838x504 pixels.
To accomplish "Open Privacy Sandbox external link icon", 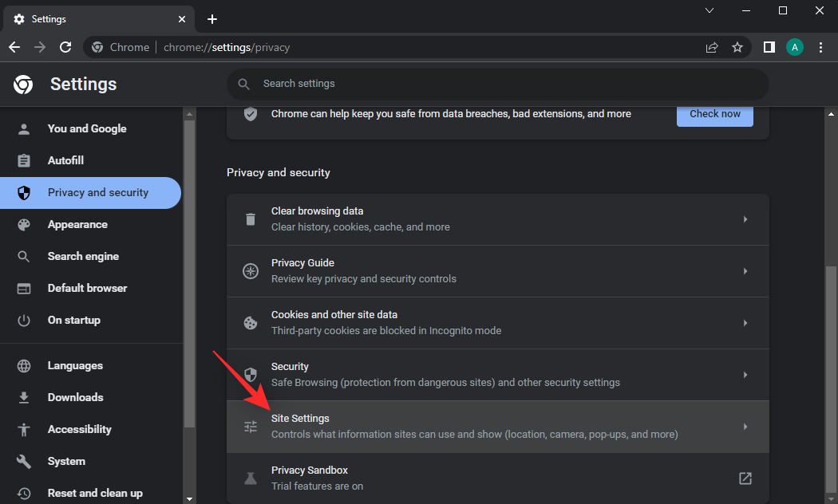I will click(x=745, y=478).
